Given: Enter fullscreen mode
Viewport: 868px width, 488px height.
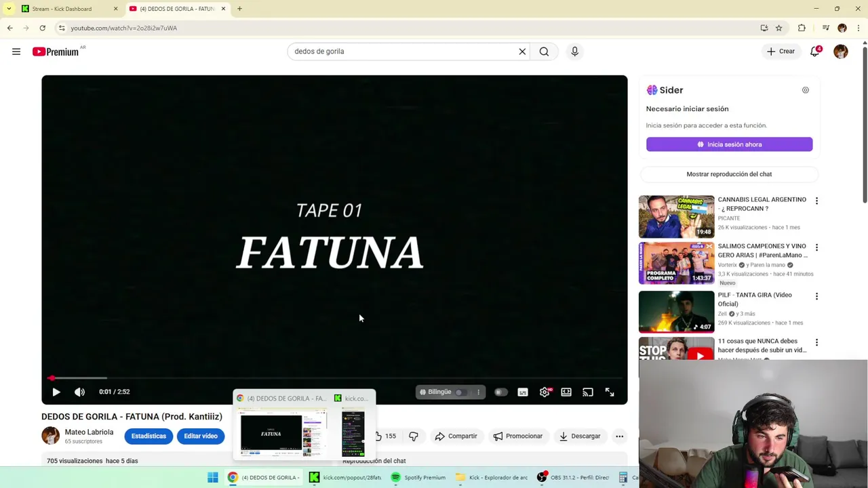Looking at the screenshot, I should tap(610, 392).
